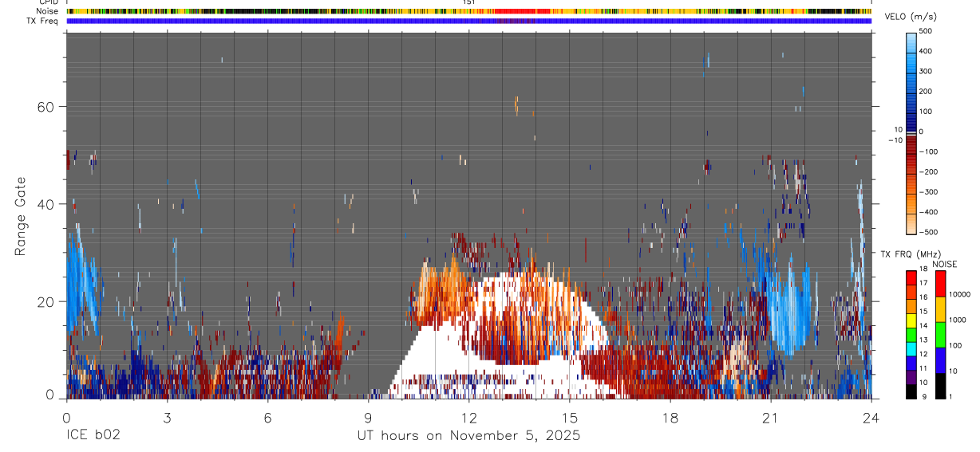980x452 pixels.
Task: Click the yellow-orange segment of NOISE color bar
Action: pyautogui.click(x=941, y=309)
